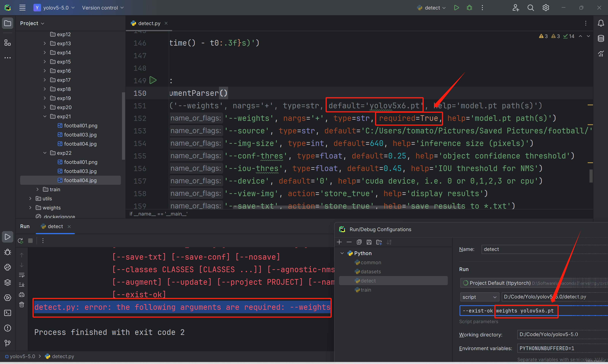Viewport: 608px width, 364px height.
Task: Open editor tab options via the ellipsis icon
Action: coord(586,23)
